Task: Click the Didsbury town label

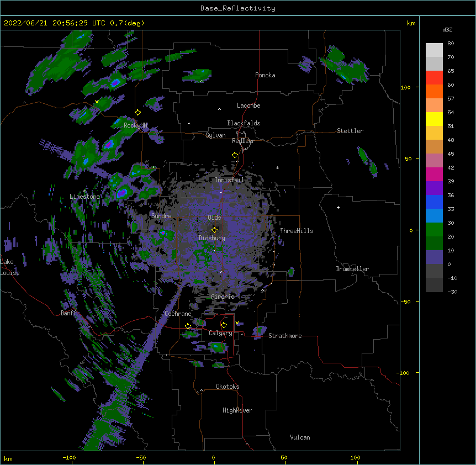Action: (211, 238)
